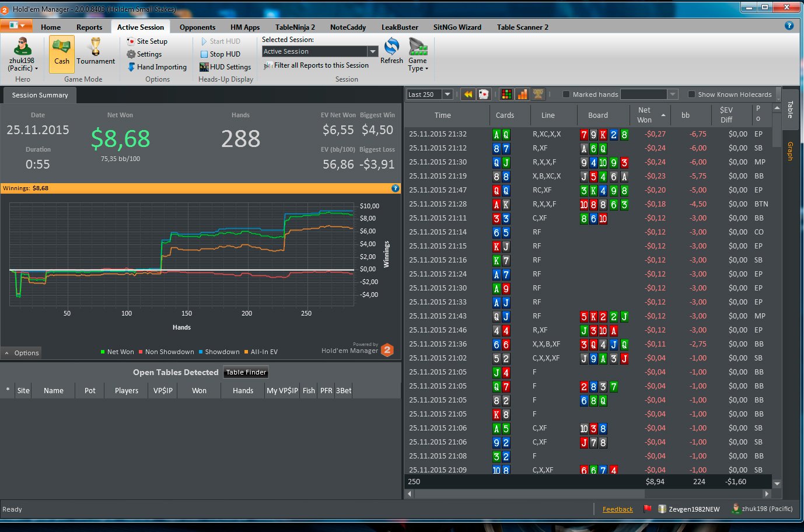The width and height of the screenshot is (804, 532).
Task: Toggle the Marked hands checkbox
Action: click(x=566, y=94)
